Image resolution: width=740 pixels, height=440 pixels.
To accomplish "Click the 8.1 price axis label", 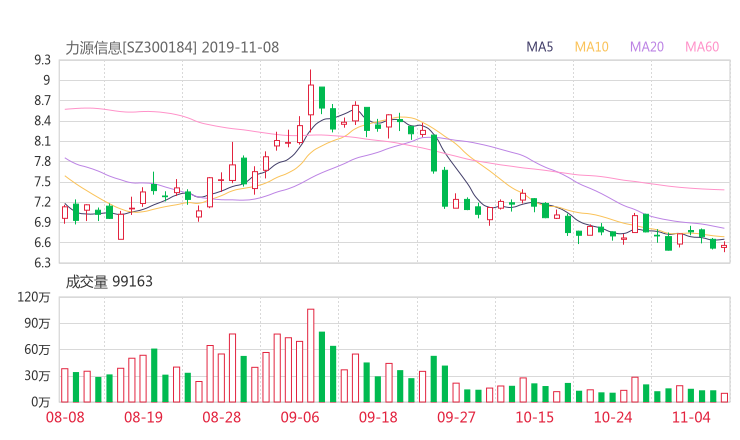I will [x=42, y=141].
